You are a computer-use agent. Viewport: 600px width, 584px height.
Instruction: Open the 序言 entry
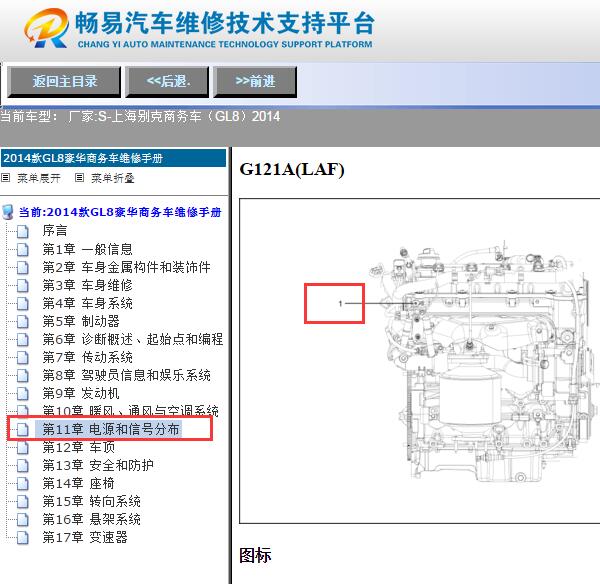(55, 230)
